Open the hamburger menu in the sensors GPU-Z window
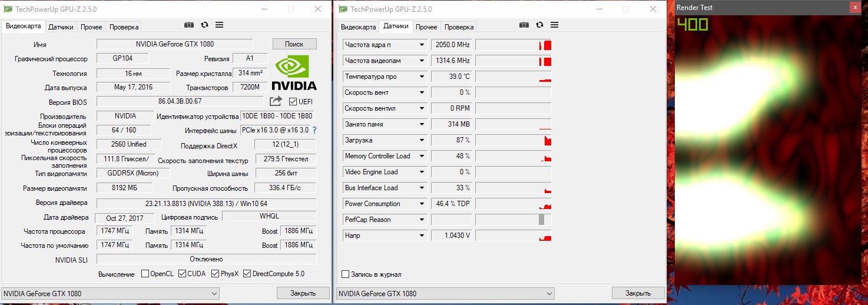This screenshot has width=868, height=305. pos(554,25)
